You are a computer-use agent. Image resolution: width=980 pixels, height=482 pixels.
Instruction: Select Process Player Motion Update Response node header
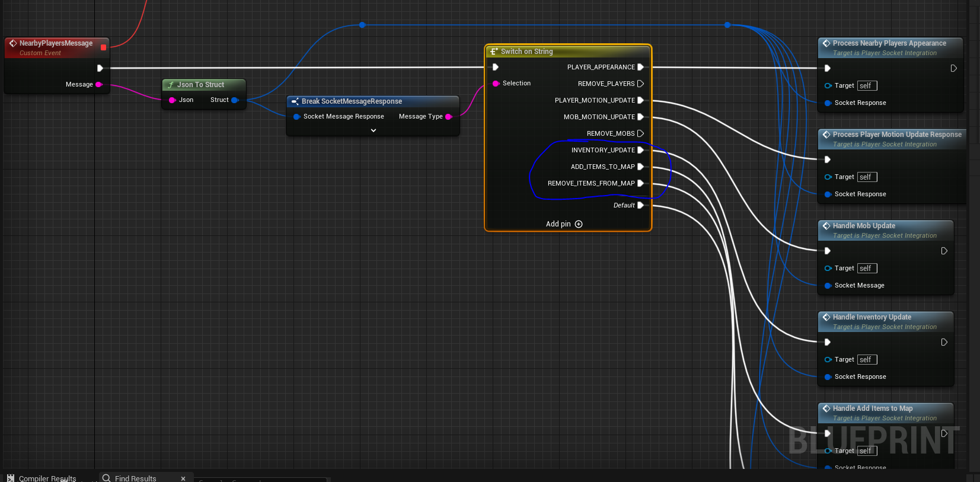[x=891, y=139]
